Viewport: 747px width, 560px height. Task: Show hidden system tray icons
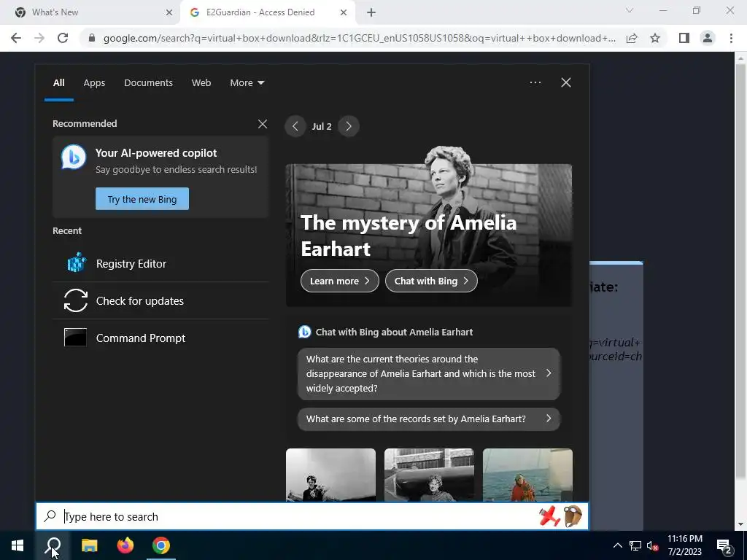[x=617, y=545]
